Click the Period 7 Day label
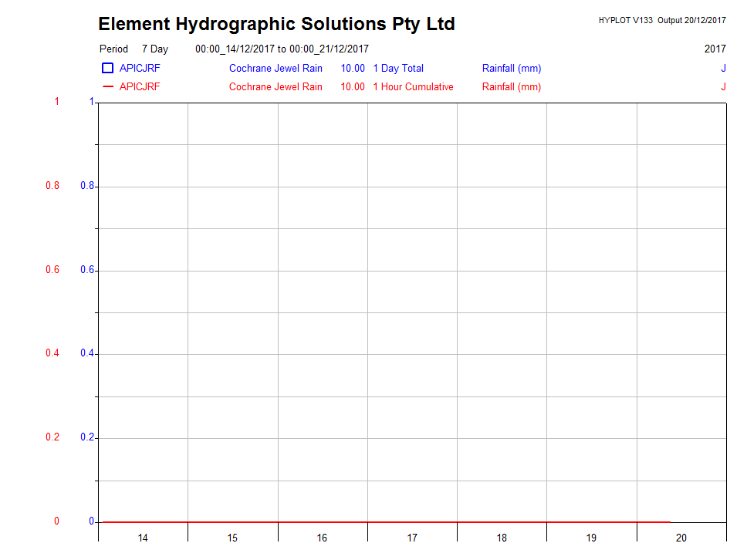This screenshot has height=560, width=747. tap(134, 49)
